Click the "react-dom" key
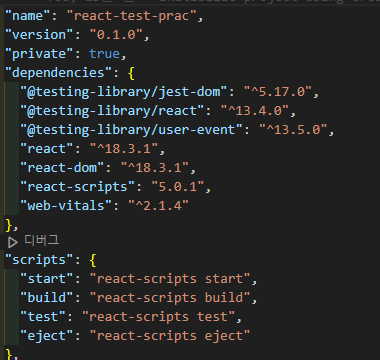Screen dimensions: 380x360 click(x=63, y=168)
